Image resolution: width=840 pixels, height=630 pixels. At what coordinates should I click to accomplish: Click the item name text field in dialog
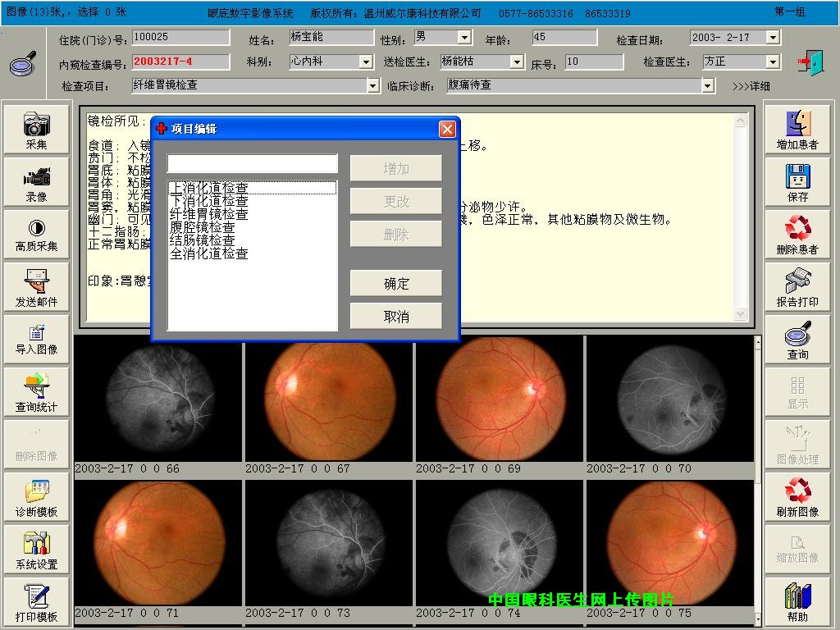[x=252, y=163]
